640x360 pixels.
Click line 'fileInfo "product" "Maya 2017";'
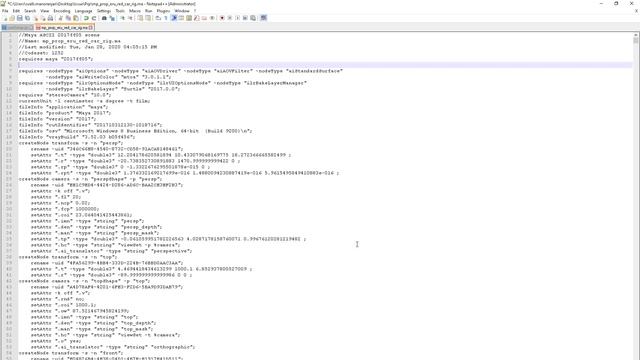coord(64,113)
